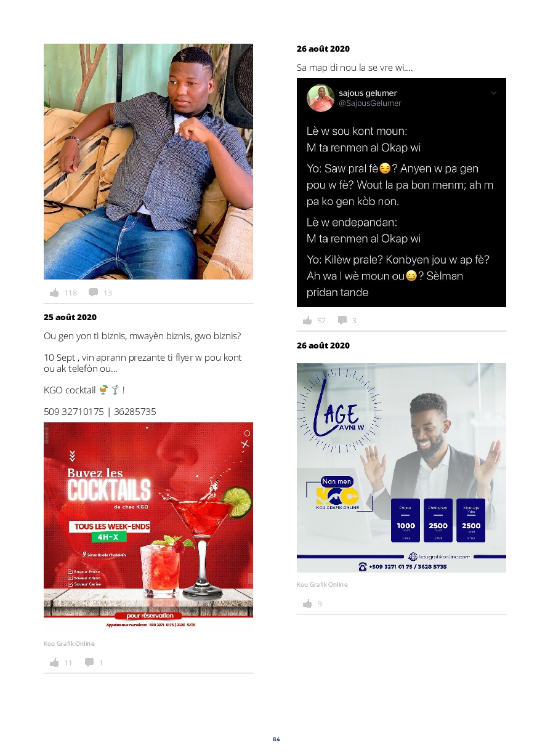Check the Saveur Fraise checkbox on flyer
Screen dimensions: 553x756
click(x=71, y=572)
